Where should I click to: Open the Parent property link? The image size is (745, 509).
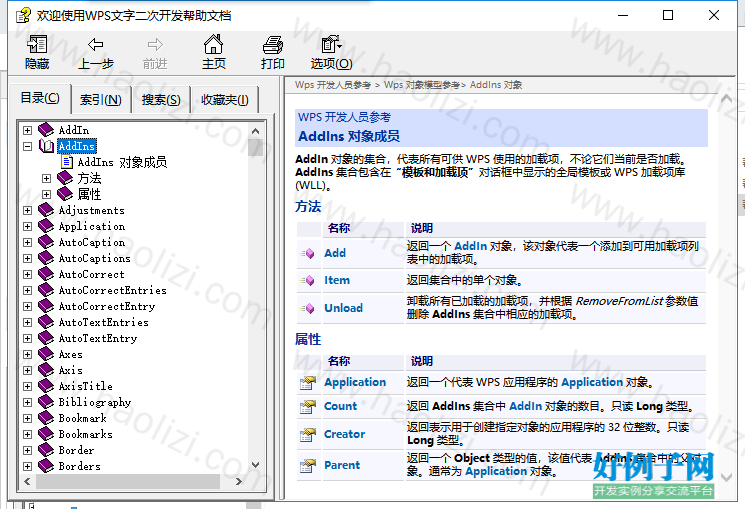[x=342, y=465]
